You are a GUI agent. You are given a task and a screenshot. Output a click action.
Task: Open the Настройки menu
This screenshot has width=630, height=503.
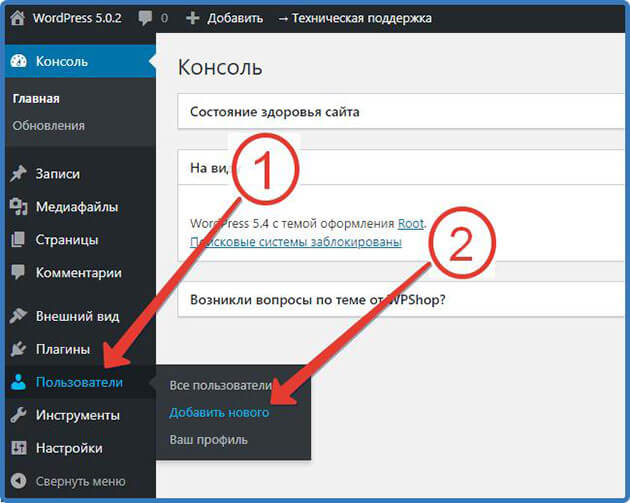[80, 448]
